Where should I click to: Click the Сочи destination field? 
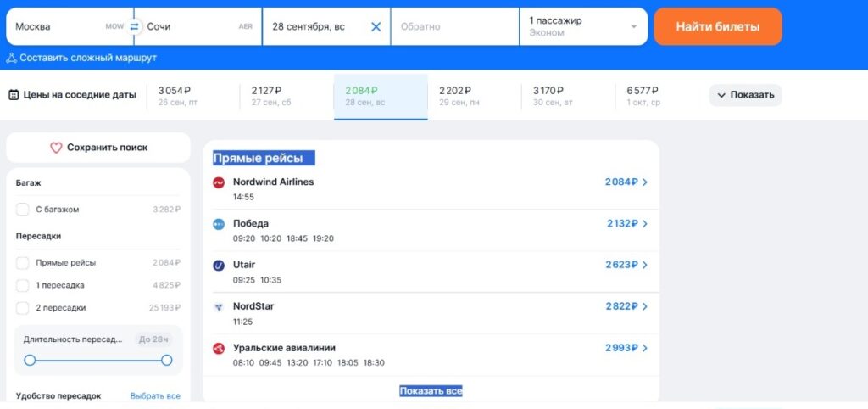[x=198, y=26]
